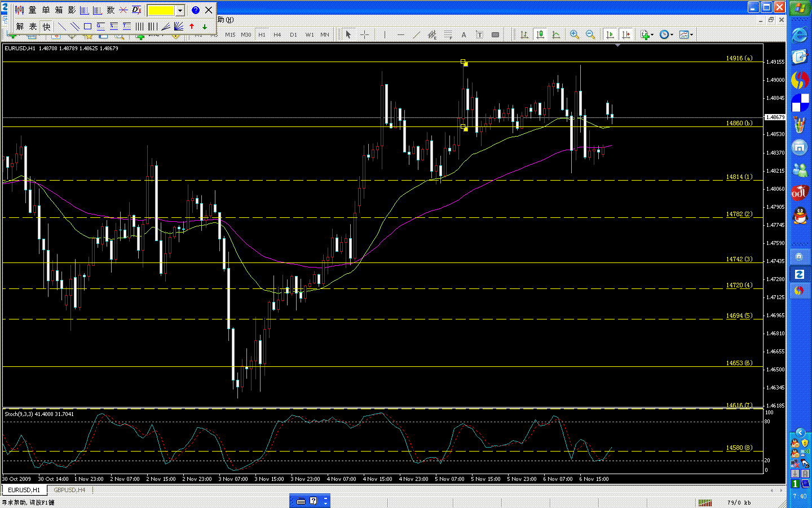This screenshot has width=812, height=508.
Task: Switch chart to the MN timeframe
Action: point(325,35)
